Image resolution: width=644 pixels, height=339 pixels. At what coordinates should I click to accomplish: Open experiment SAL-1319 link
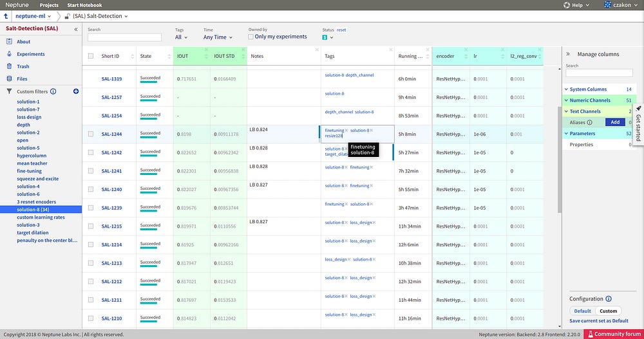[111, 78]
